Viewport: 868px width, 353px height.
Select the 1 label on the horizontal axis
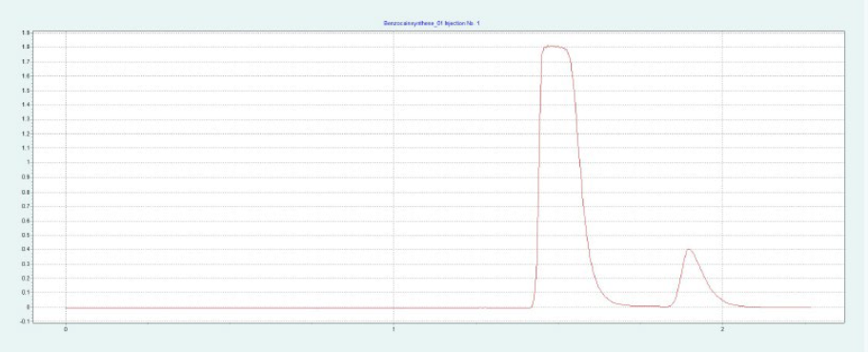(394, 330)
